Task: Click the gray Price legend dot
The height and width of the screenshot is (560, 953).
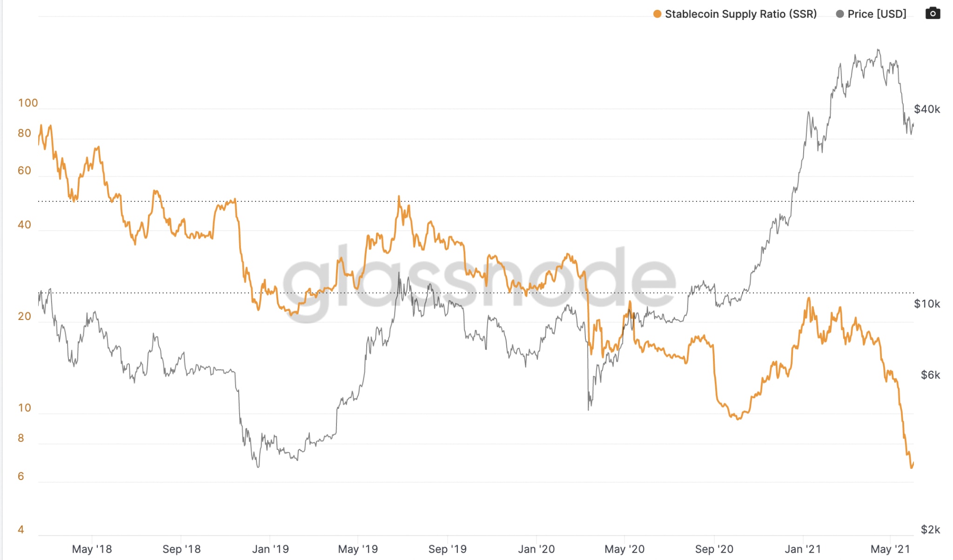Action: point(840,14)
